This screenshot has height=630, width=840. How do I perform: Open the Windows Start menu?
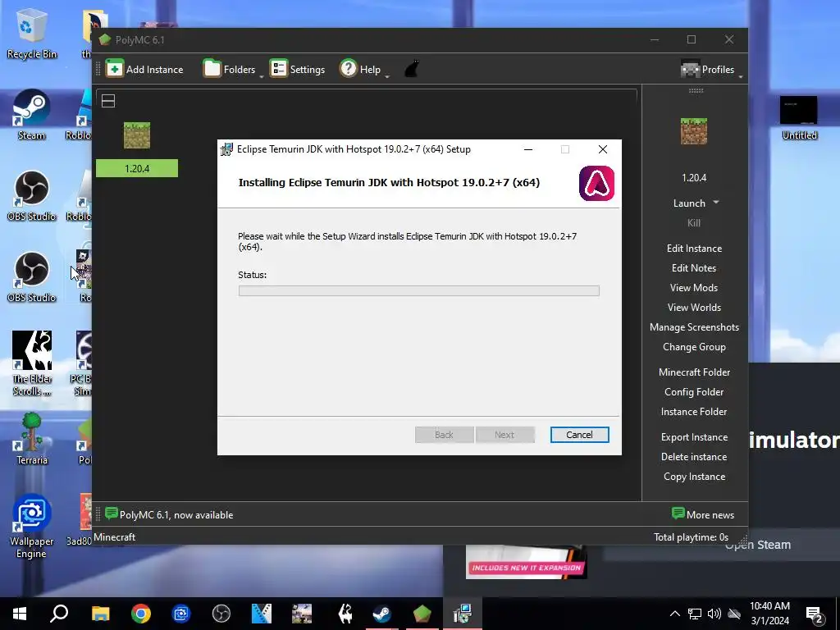[20, 614]
